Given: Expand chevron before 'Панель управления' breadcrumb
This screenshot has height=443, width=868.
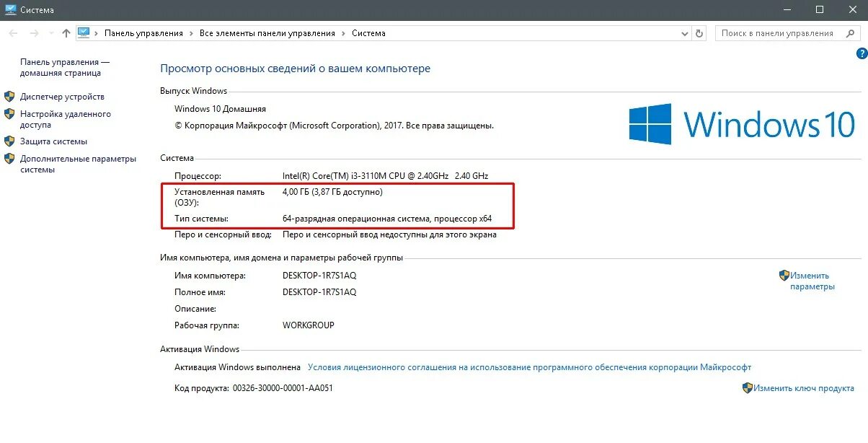Looking at the screenshot, I should pos(97,33).
